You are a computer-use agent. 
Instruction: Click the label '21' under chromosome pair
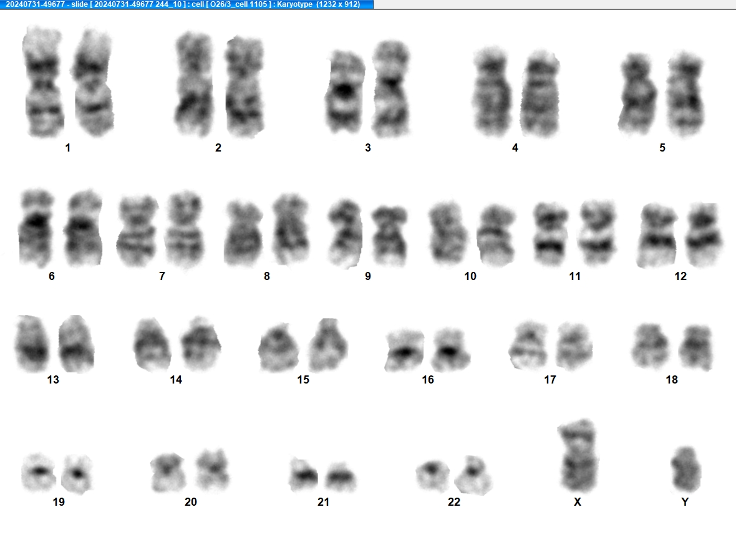pos(324,502)
